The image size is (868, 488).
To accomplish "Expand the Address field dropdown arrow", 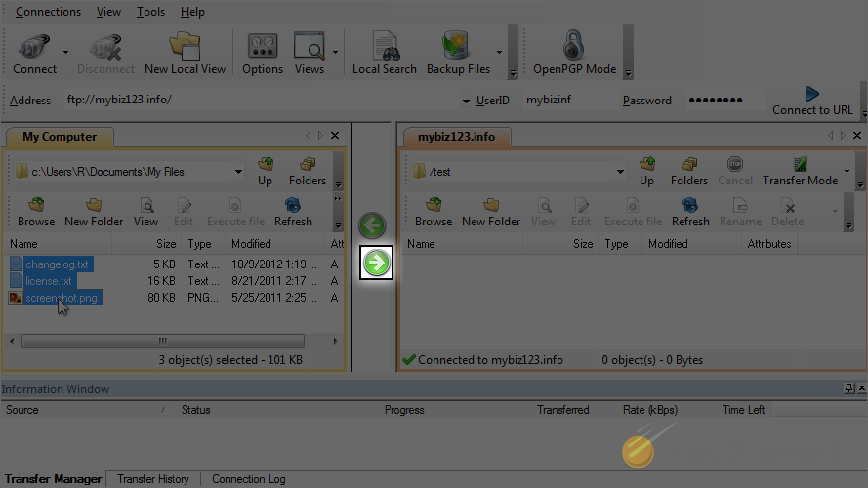I will [x=466, y=101].
